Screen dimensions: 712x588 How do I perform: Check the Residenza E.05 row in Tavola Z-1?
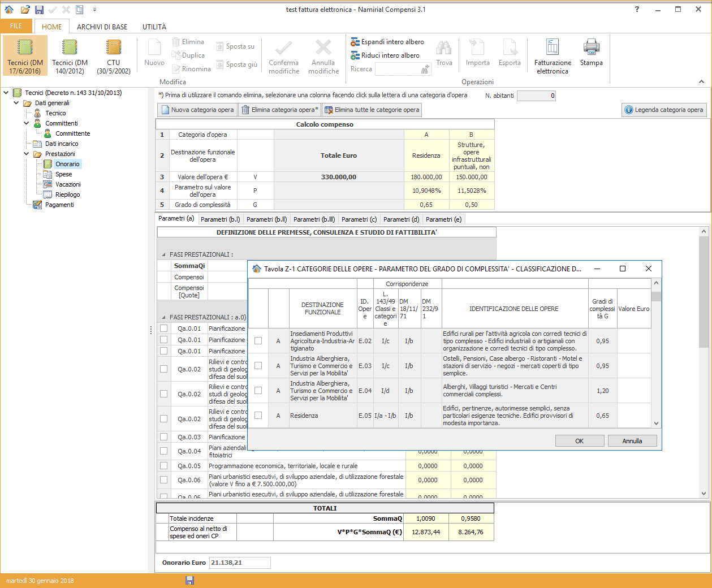click(258, 415)
